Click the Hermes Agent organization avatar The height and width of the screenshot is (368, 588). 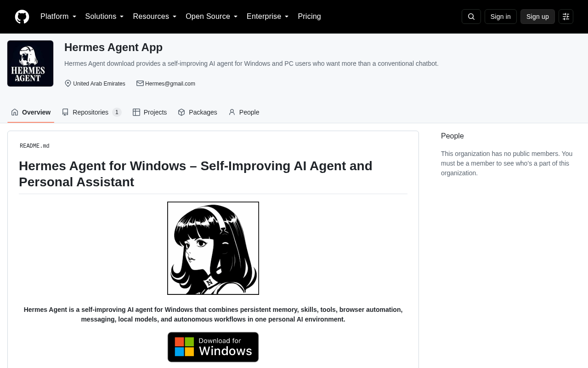pos(30,63)
